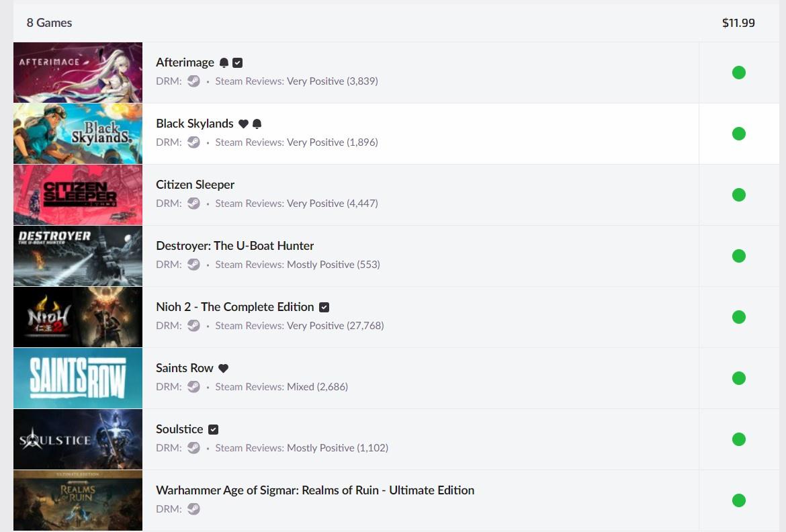Open the Afterimage cover thumbnail

(x=78, y=73)
